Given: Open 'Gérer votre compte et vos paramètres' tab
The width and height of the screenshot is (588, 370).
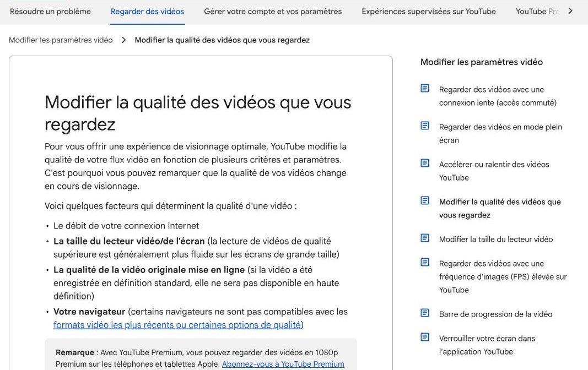Looking at the screenshot, I should [x=273, y=12].
